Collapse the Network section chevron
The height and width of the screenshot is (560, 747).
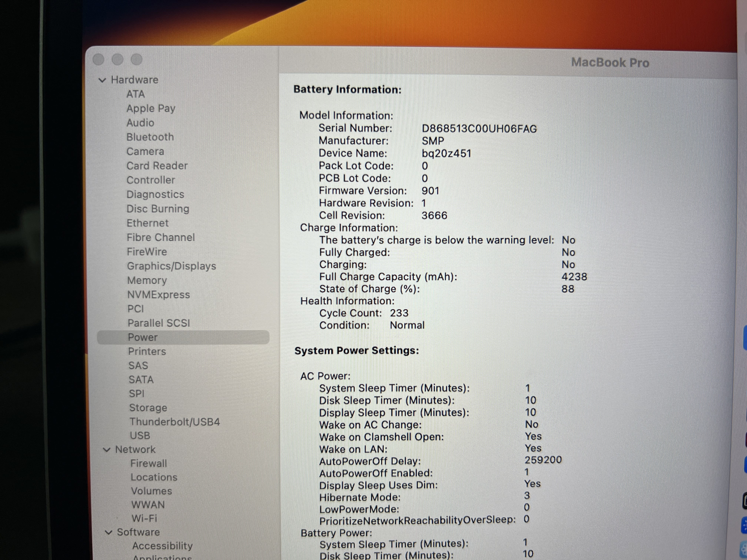[106, 450]
